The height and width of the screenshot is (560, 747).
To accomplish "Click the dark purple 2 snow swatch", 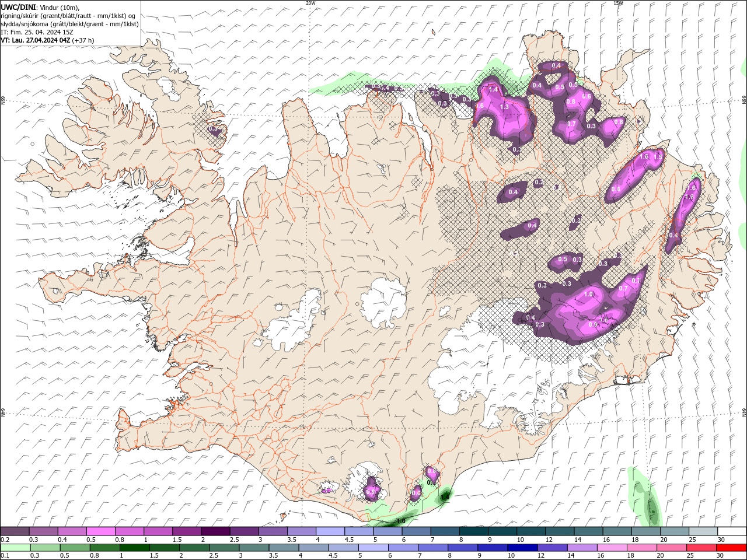I will [x=215, y=531].
